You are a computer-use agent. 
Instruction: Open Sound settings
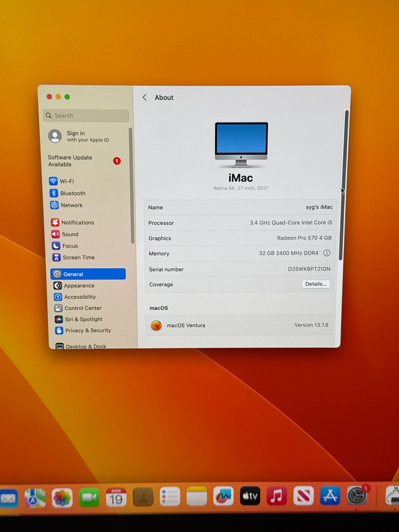coord(65,234)
